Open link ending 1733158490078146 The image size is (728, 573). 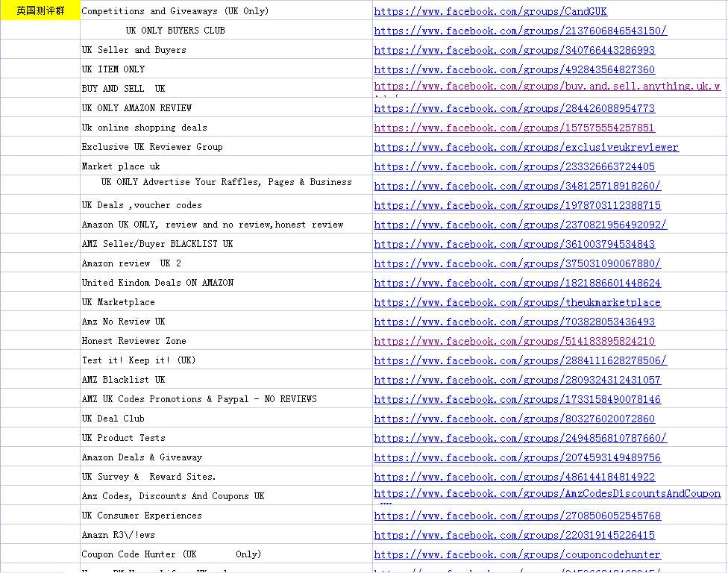click(517, 399)
